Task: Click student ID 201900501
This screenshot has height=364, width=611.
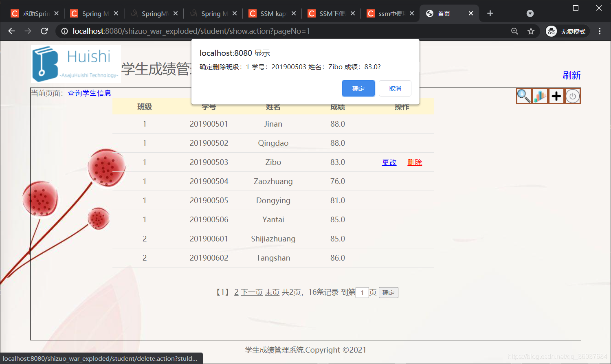Action: pos(209,124)
